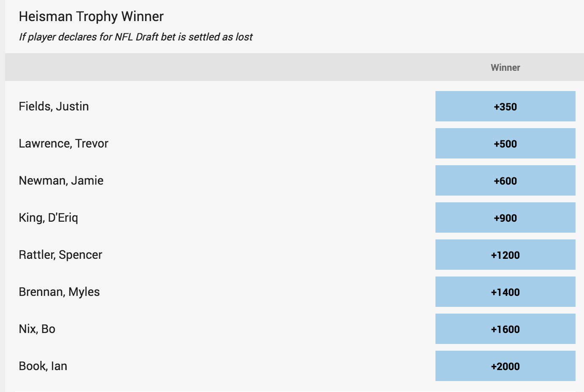Click the Lawrence, Trevor player name
This screenshot has width=584, height=392.
64,143
